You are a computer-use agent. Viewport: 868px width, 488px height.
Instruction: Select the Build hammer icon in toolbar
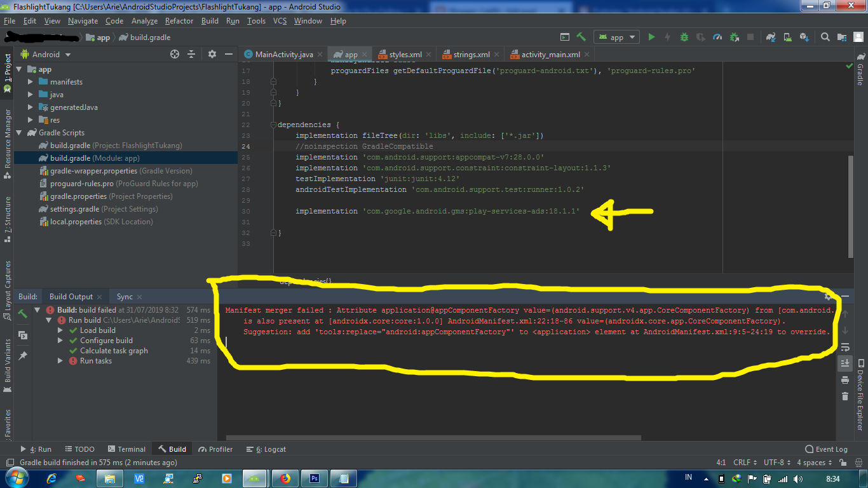coord(581,37)
